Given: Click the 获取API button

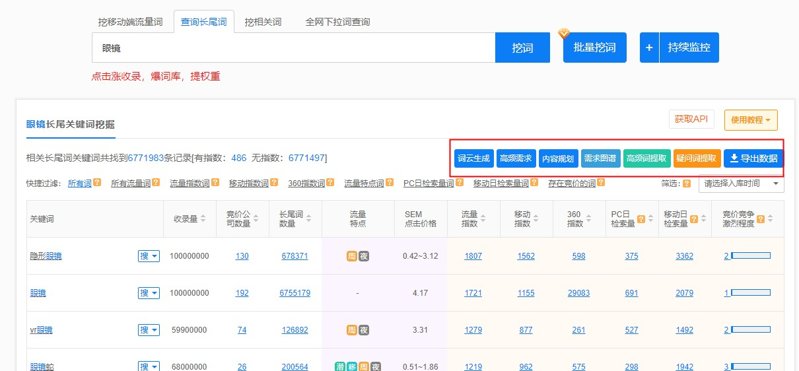Looking at the screenshot, I should (x=691, y=119).
